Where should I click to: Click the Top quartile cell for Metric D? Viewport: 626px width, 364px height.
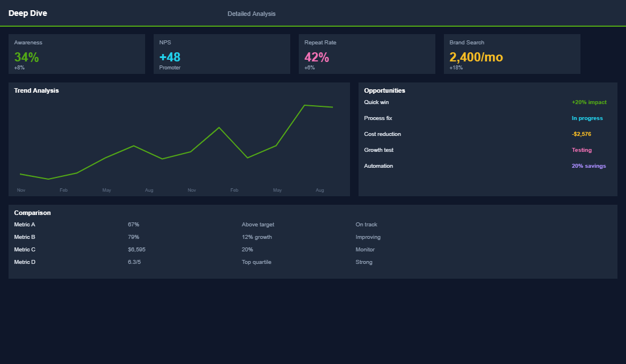[x=256, y=262]
